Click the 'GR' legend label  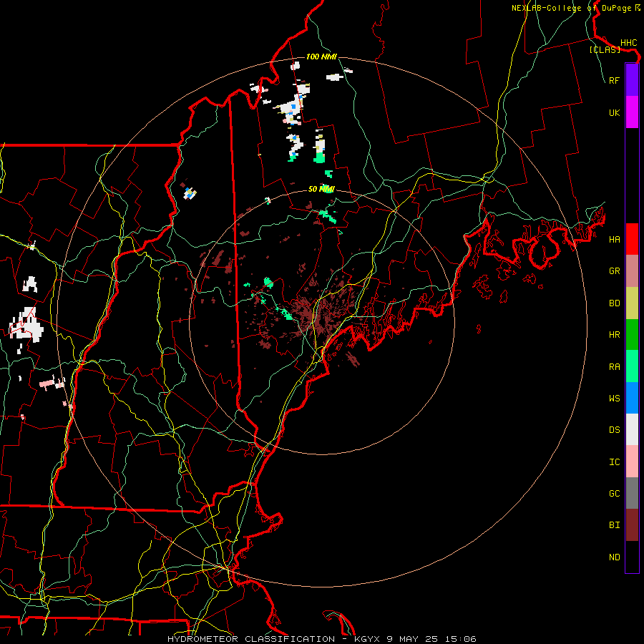[x=615, y=271]
